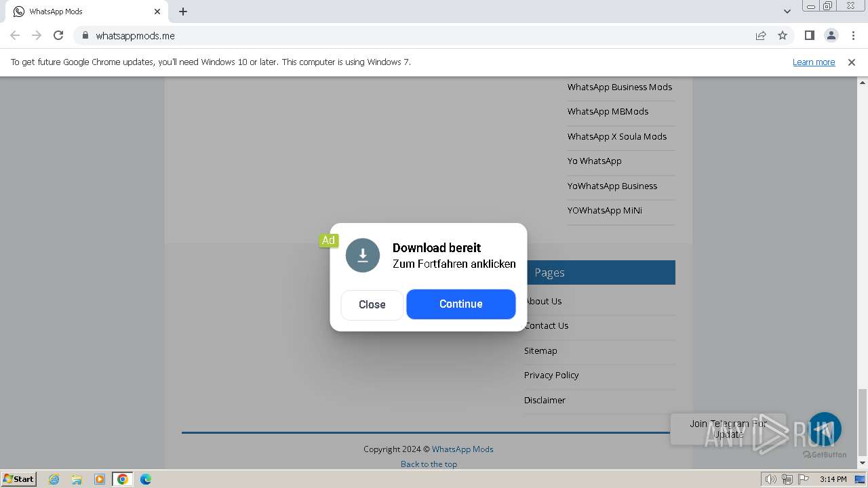Viewport: 868px width, 488px height.
Task: Click the download icon in the ad popup
Action: [363, 256]
